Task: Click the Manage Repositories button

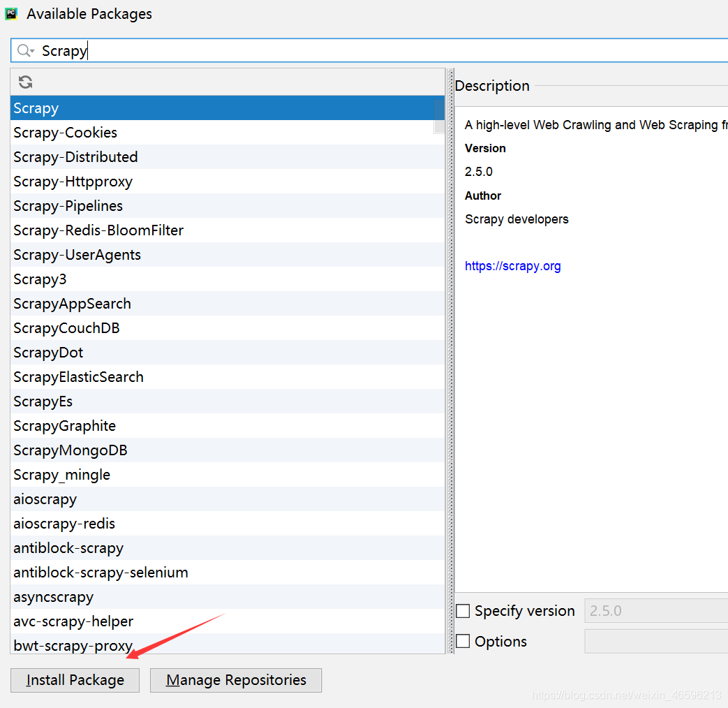Action: click(x=236, y=680)
